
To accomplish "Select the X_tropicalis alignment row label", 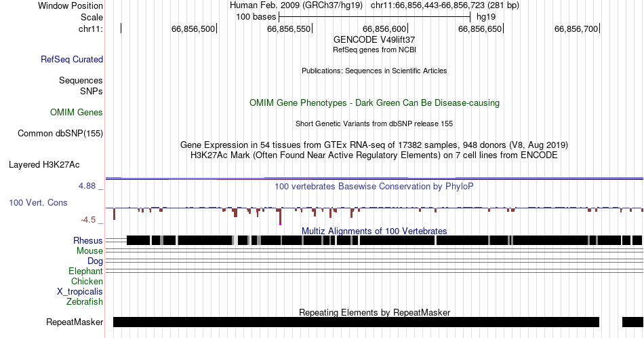I will click(80, 292).
